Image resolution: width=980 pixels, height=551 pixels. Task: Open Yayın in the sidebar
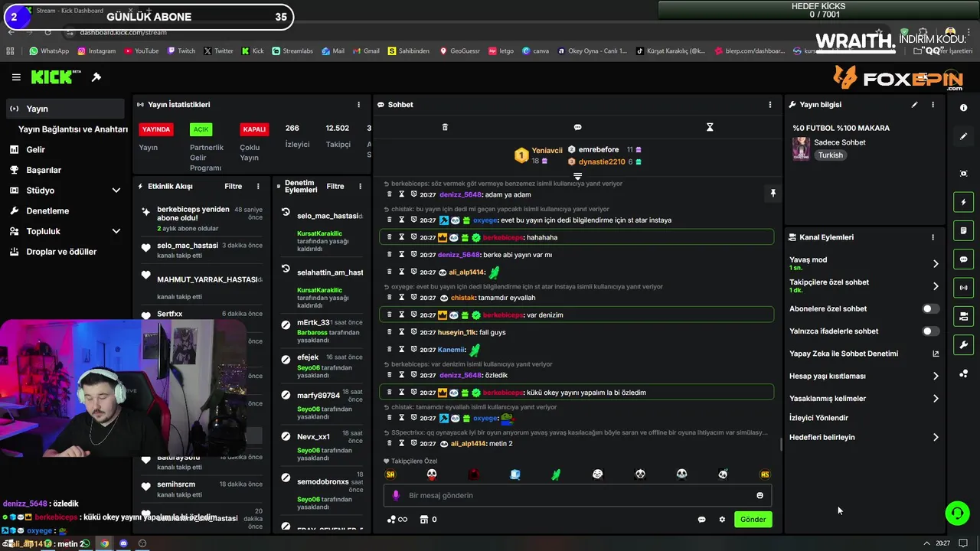tap(66, 109)
